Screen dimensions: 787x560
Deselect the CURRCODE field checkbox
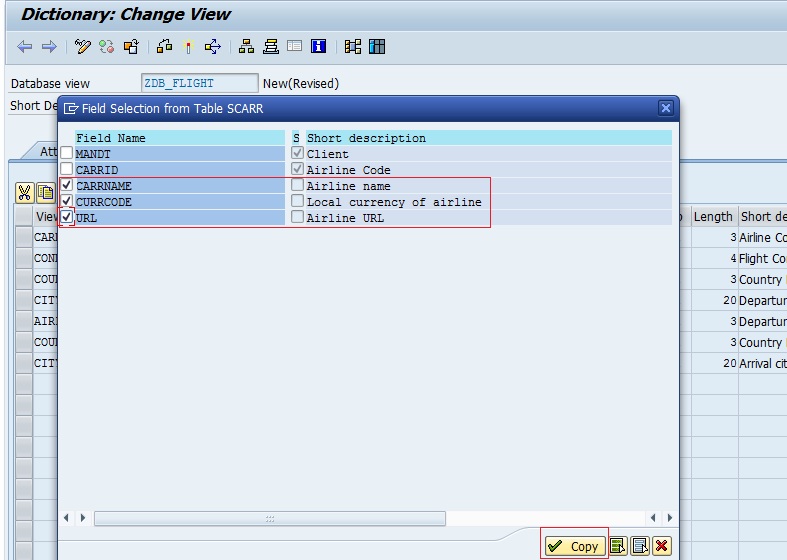pos(67,202)
